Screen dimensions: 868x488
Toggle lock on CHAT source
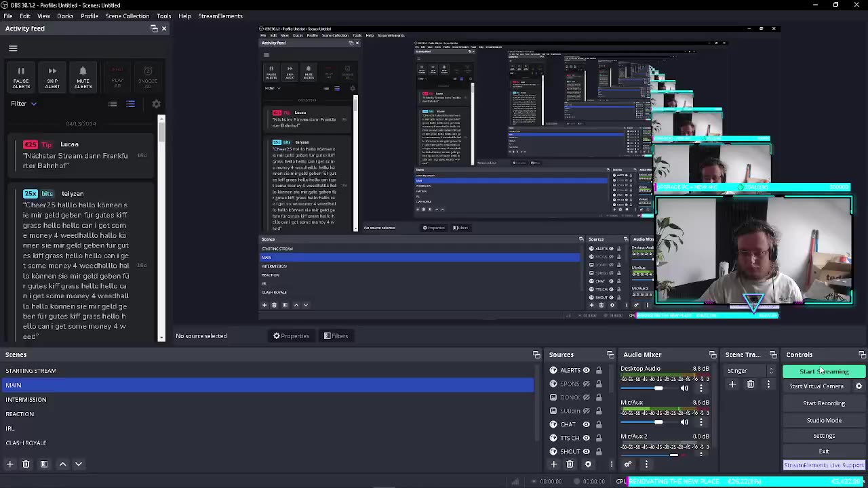[x=599, y=424]
